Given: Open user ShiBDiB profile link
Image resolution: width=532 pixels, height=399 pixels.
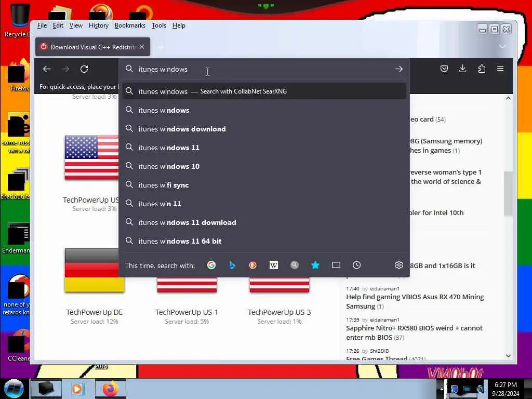Looking at the screenshot, I should (x=379, y=351).
